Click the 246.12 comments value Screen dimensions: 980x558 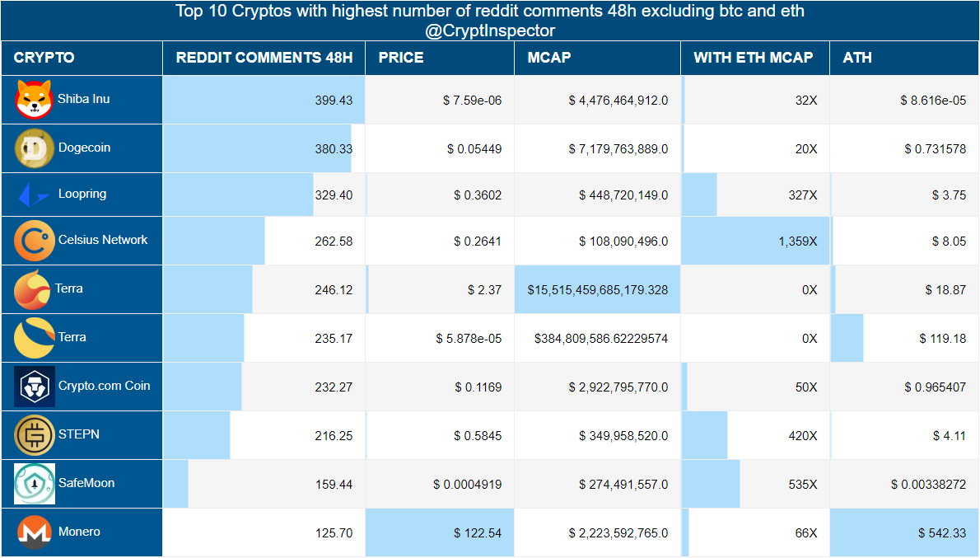[334, 290]
